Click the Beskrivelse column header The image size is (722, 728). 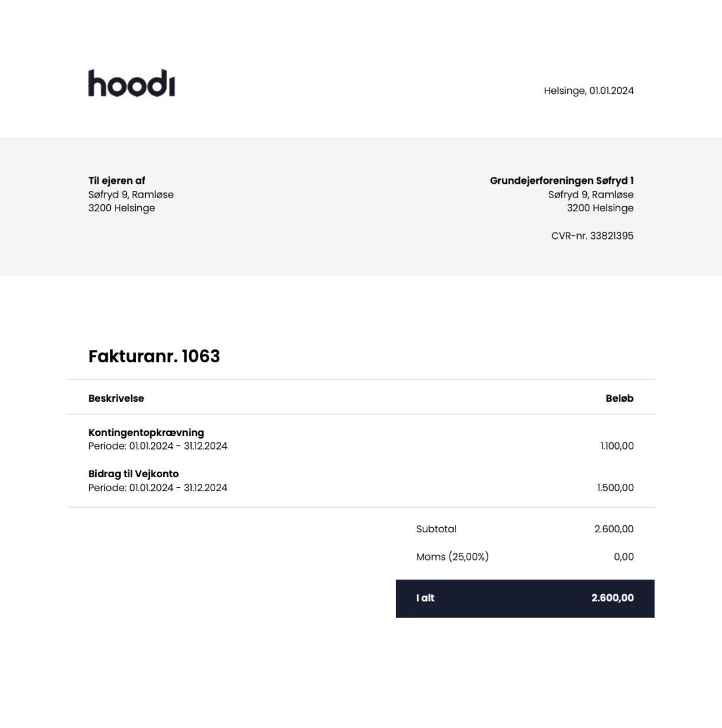pyautogui.click(x=116, y=398)
